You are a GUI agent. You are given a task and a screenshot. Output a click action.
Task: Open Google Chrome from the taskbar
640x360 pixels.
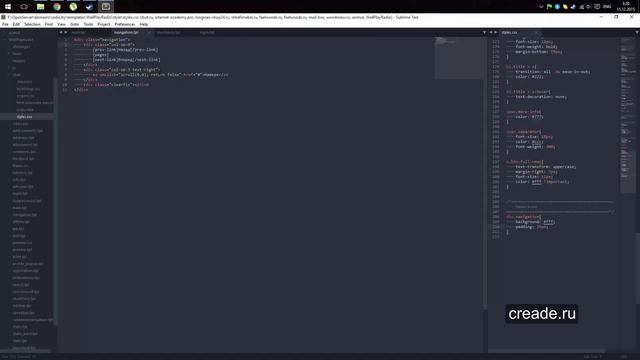(57, 7)
